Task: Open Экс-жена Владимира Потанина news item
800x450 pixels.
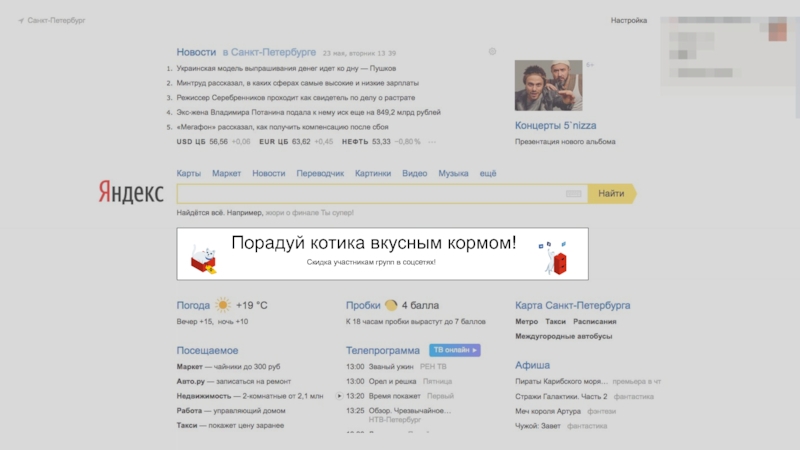Action: click(x=309, y=112)
